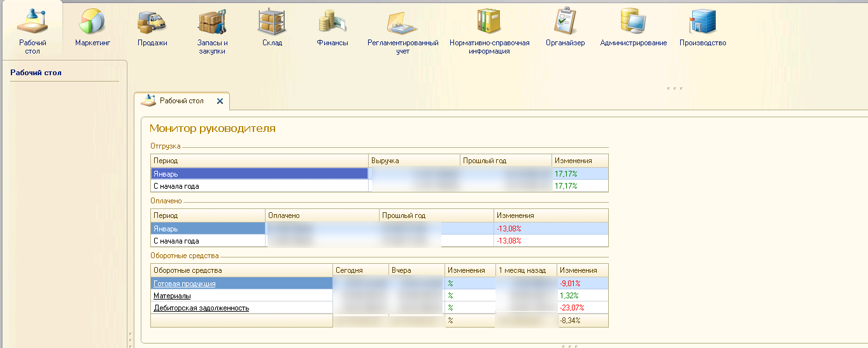Open the Готовая продукция link
868x348 pixels.
pyautogui.click(x=184, y=284)
